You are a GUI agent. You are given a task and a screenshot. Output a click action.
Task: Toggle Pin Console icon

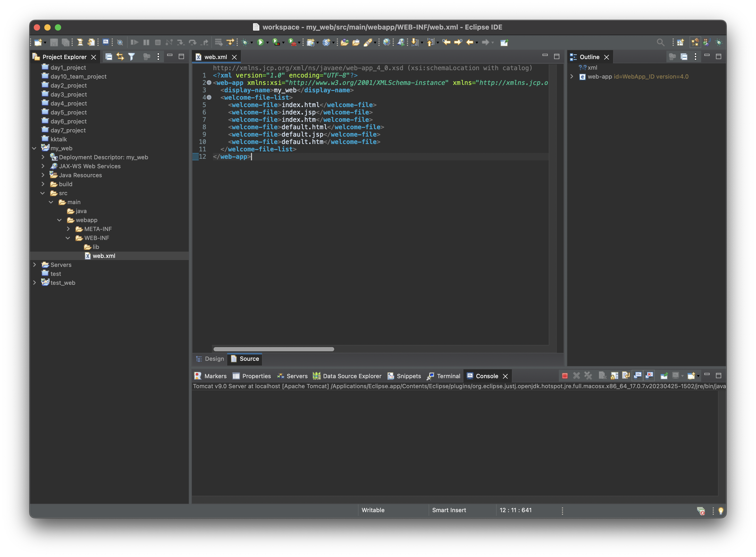point(664,376)
